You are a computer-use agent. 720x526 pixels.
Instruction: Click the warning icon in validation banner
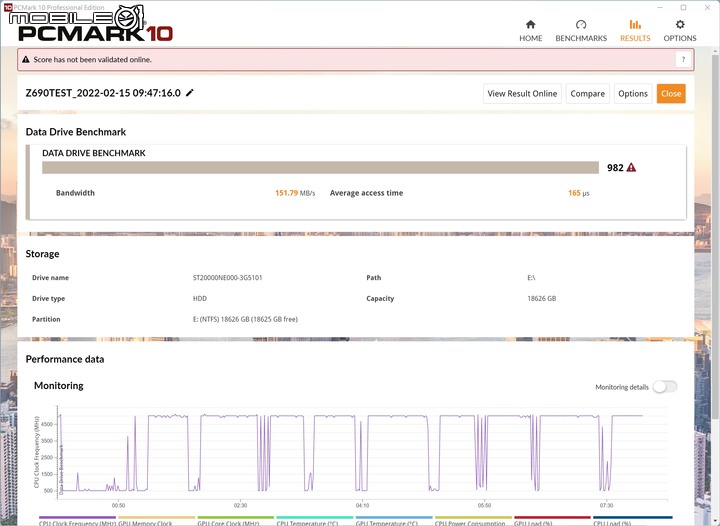click(26, 59)
